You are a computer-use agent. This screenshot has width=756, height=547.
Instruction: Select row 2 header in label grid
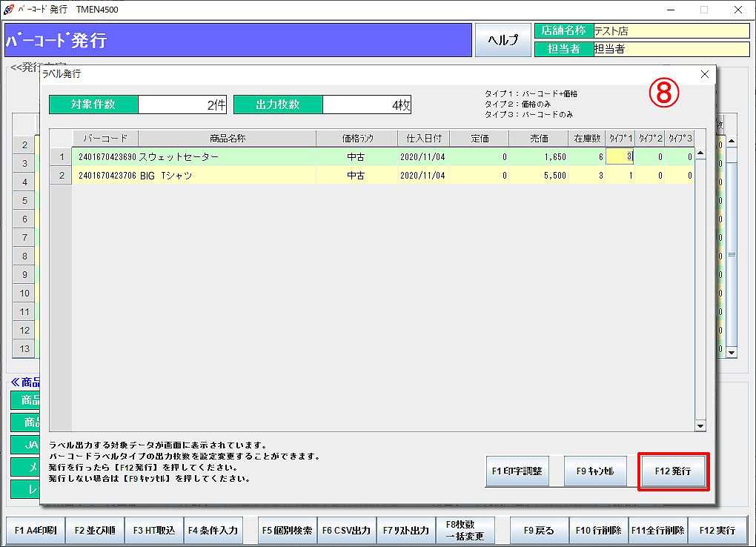click(61, 176)
